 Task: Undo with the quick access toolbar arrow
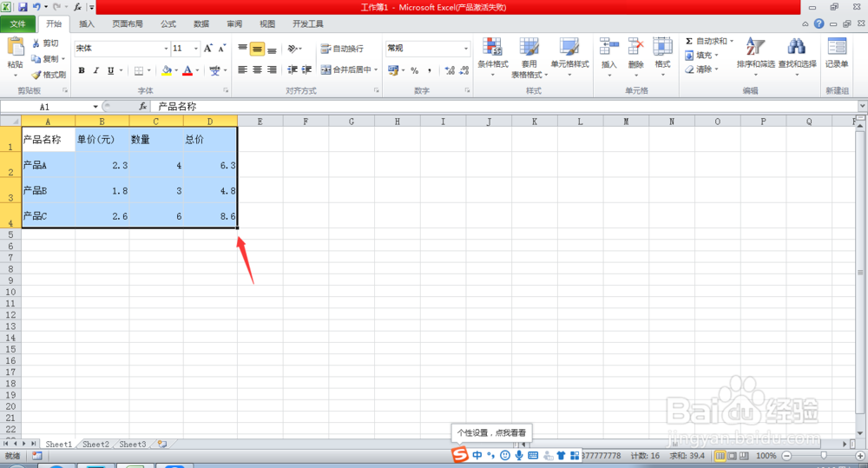click(x=36, y=7)
